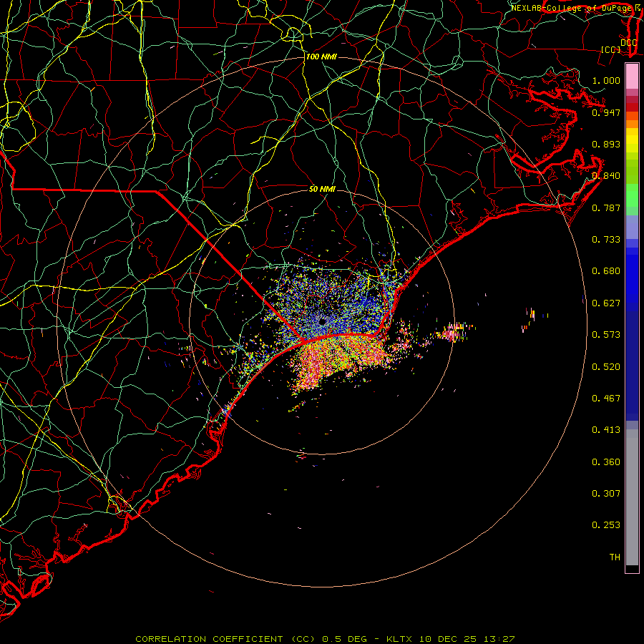Click the DCC product label
This screenshot has height=644, width=644.
[x=628, y=42]
